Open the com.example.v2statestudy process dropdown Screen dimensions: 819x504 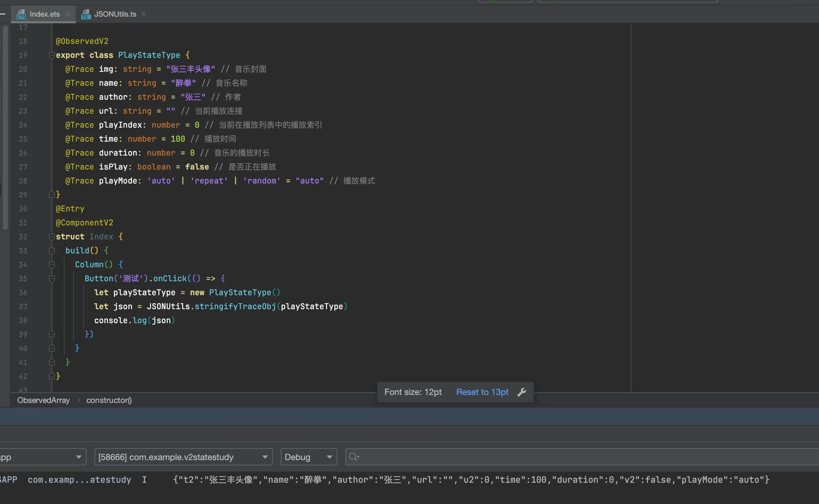point(183,457)
